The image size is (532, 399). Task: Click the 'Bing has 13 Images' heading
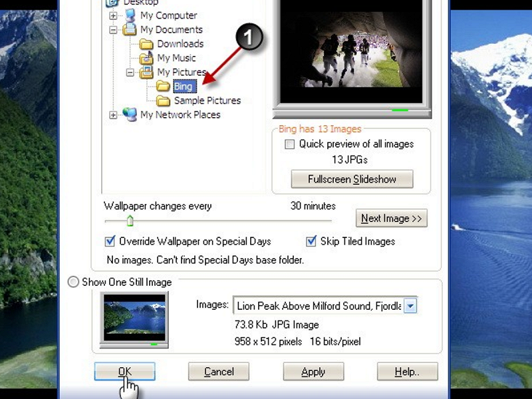click(320, 129)
